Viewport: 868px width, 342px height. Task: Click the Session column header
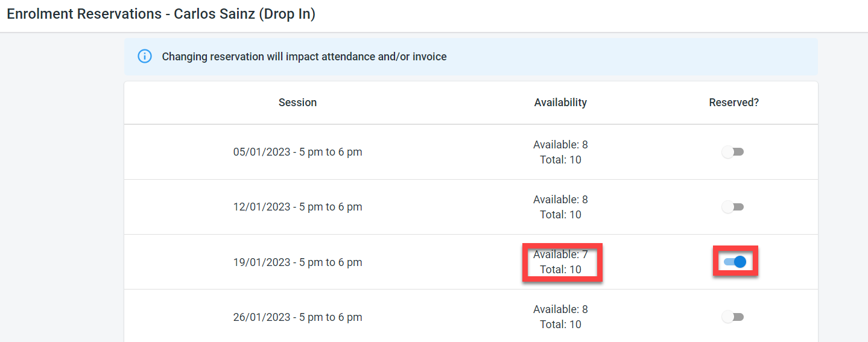297,103
